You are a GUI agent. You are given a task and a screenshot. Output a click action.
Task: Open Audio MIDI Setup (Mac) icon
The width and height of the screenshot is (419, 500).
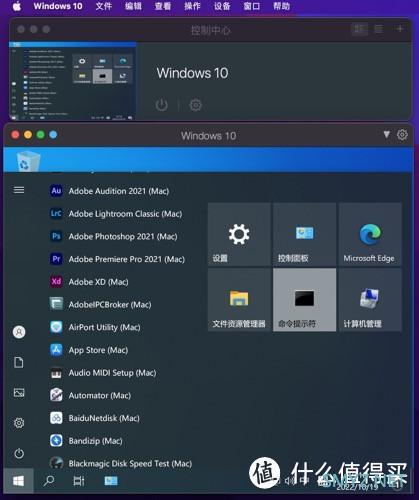56,373
